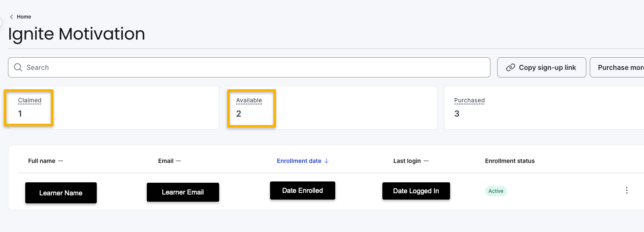Click the sort dash icon next to Email

178,161
